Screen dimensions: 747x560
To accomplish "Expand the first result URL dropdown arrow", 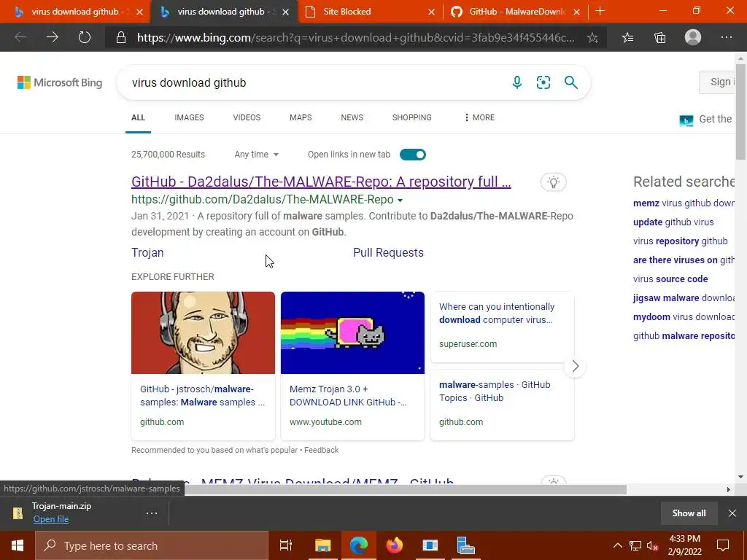I will (400, 200).
